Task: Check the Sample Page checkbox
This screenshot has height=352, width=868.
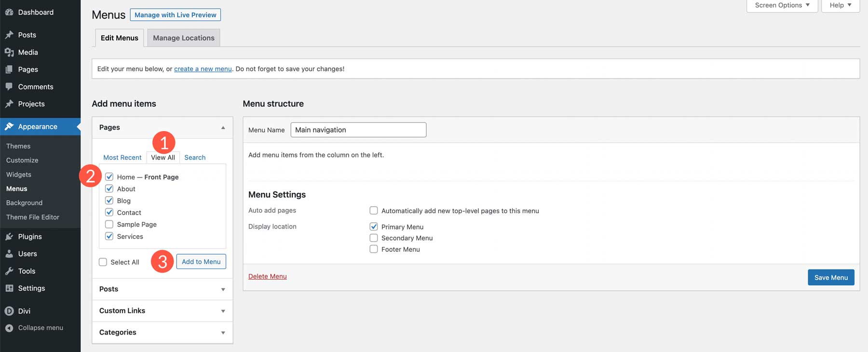Action: (x=109, y=224)
